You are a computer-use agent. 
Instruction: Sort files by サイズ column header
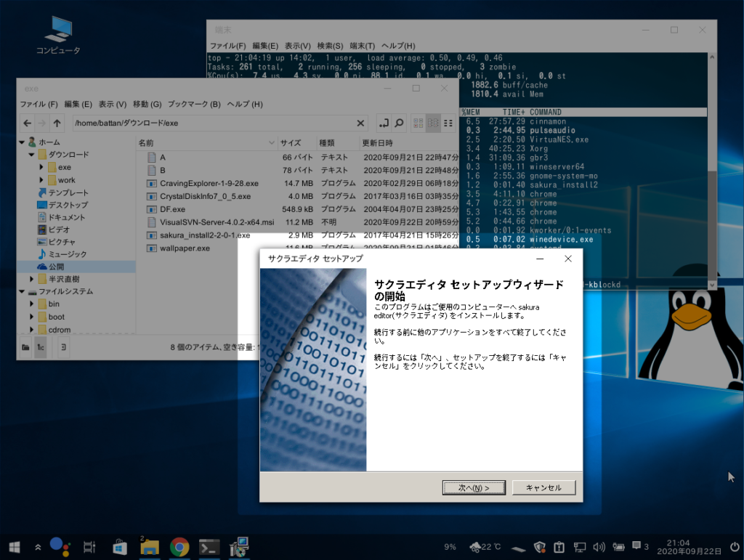point(296,143)
